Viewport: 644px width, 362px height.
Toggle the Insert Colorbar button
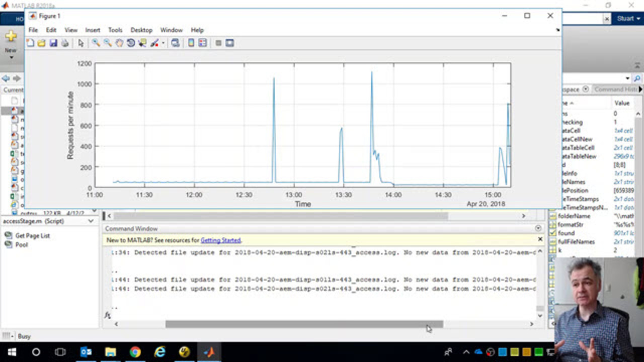tap(191, 43)
